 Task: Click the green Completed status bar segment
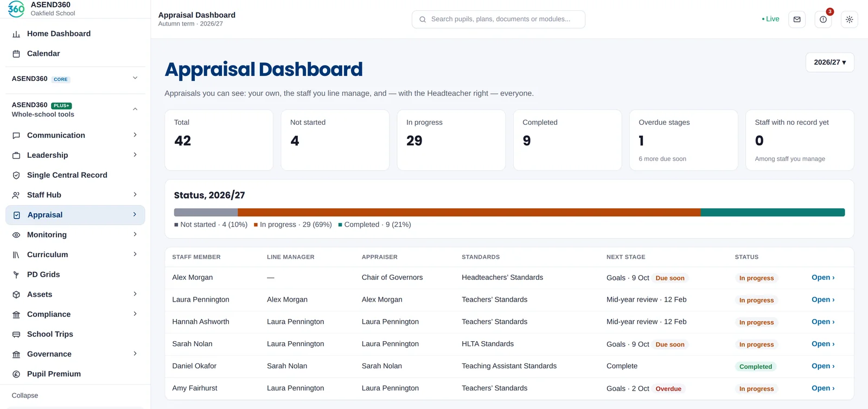pyautogui.click(x=773, y=213)
